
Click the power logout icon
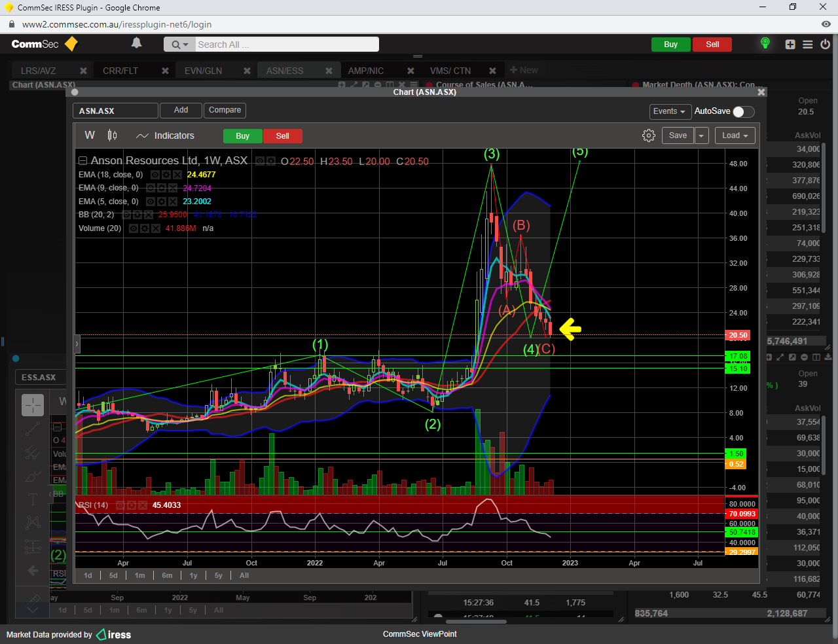click(x=825, y=45)
